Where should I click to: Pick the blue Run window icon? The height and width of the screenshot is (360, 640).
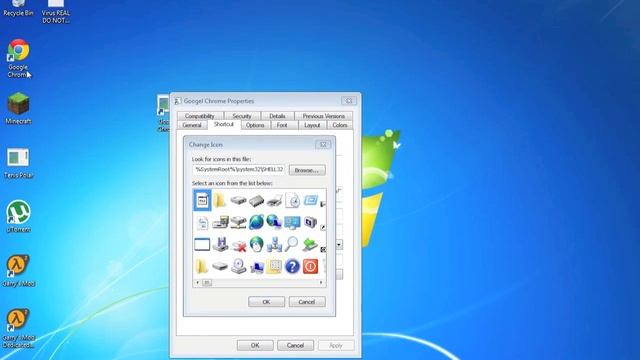pyautogui.click(x=310, y=200)
